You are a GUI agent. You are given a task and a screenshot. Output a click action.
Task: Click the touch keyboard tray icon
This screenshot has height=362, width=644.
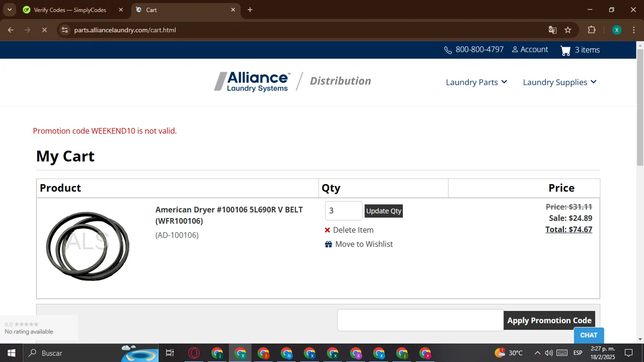[562, 353]
